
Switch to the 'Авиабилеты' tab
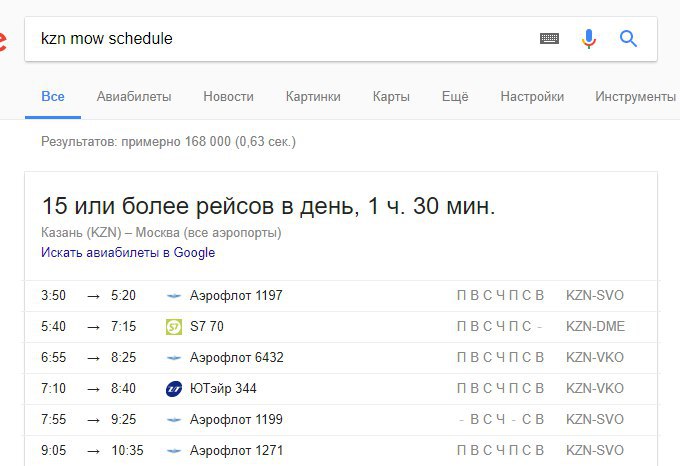134,96
